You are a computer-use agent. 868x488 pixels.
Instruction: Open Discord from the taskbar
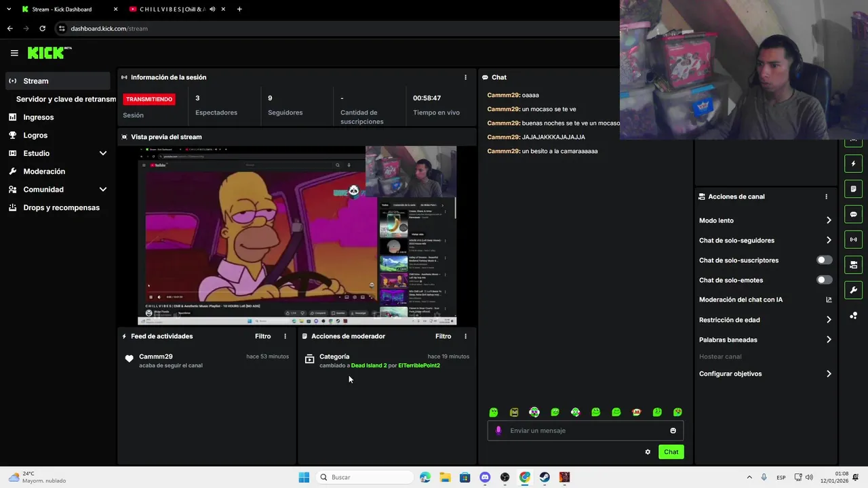pyautogui.click(x=485, y=477)
